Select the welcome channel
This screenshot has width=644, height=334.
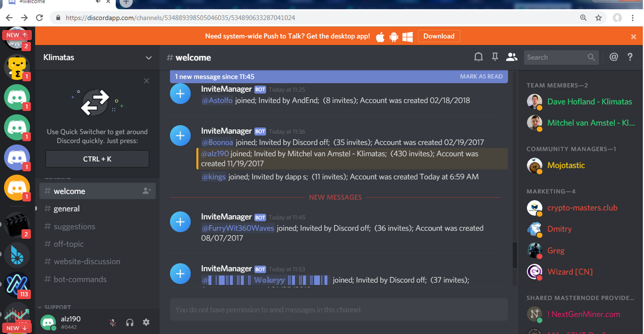98,191
